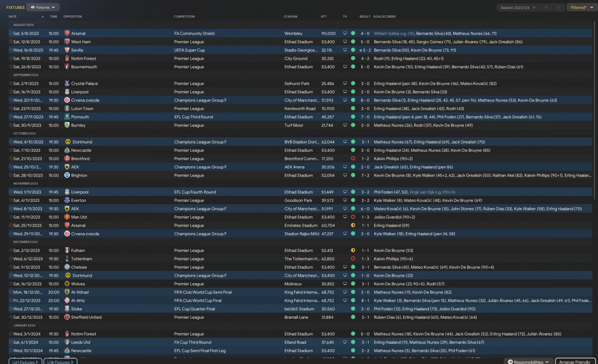Screen dimensions: 598x364
Task: Open the Tottenham club badge
Action: click(67, 259)
